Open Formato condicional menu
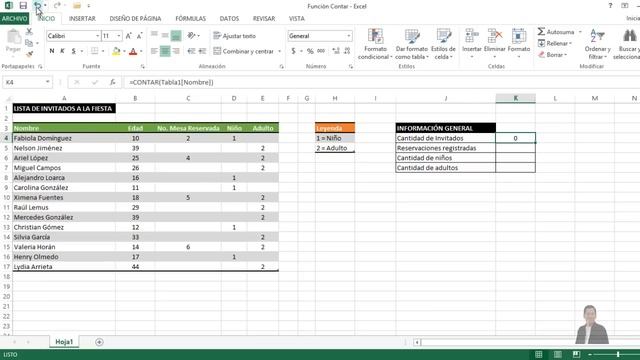The image size is (640, 360). click(x=375, y=44)
